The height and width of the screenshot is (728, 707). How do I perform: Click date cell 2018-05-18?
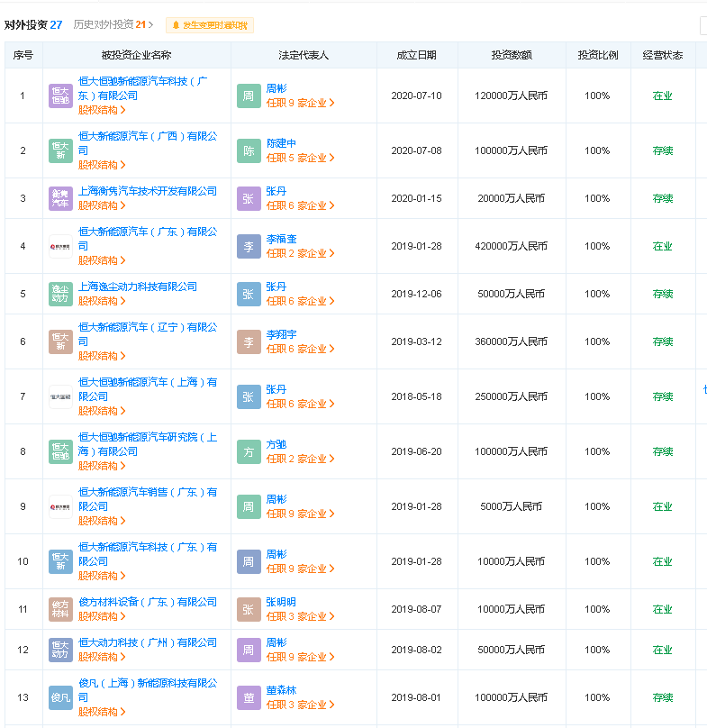416,396
